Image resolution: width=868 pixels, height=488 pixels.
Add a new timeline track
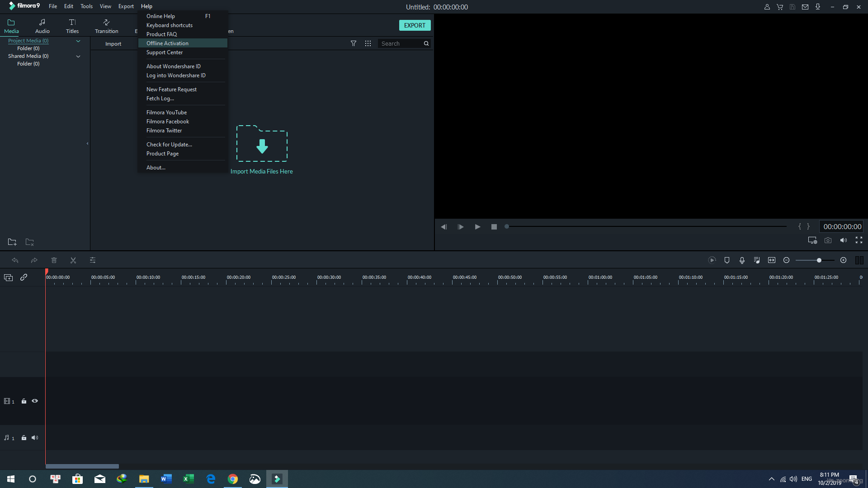point(8,277)
